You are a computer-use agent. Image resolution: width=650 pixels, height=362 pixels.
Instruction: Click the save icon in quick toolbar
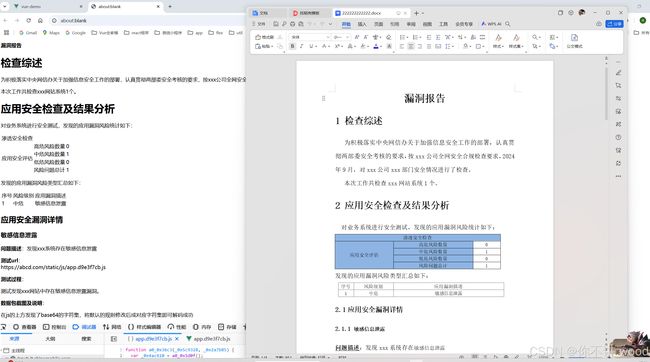pos(276,24)
